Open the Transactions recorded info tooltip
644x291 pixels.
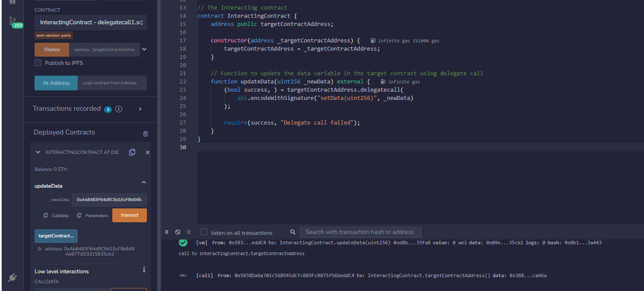119,109
